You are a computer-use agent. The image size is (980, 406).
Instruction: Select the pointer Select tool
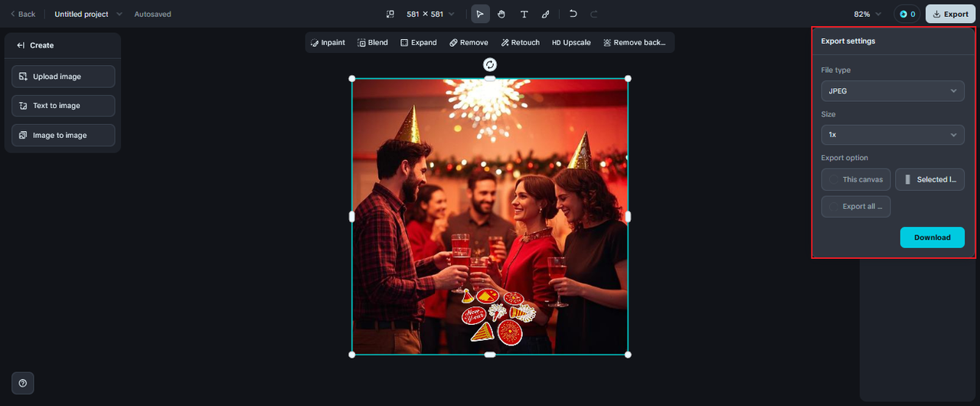[480, 14]
